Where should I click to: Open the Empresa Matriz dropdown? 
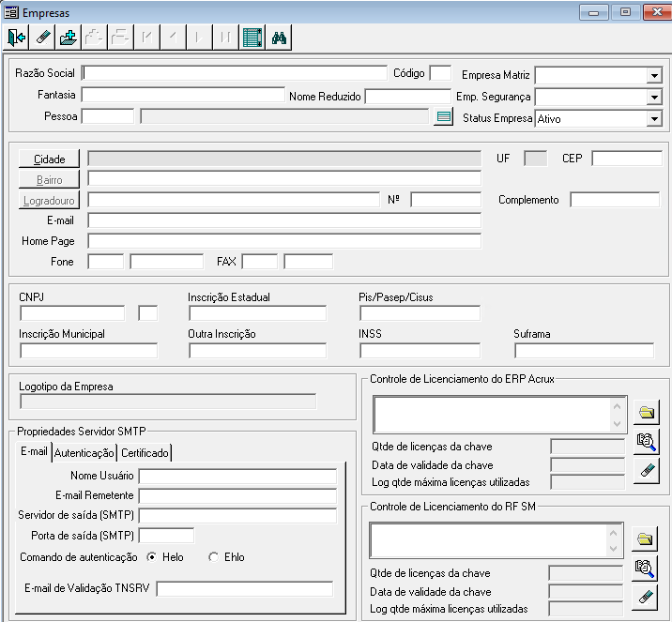(654, 76)
